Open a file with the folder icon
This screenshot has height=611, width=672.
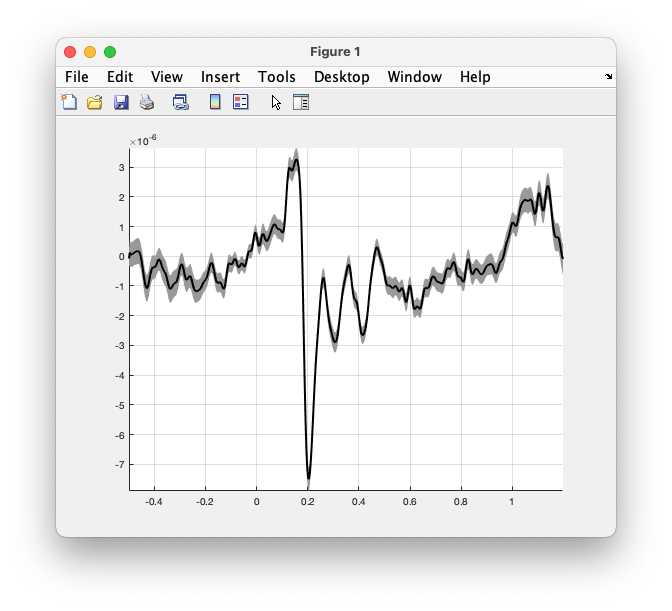(95, 102)
